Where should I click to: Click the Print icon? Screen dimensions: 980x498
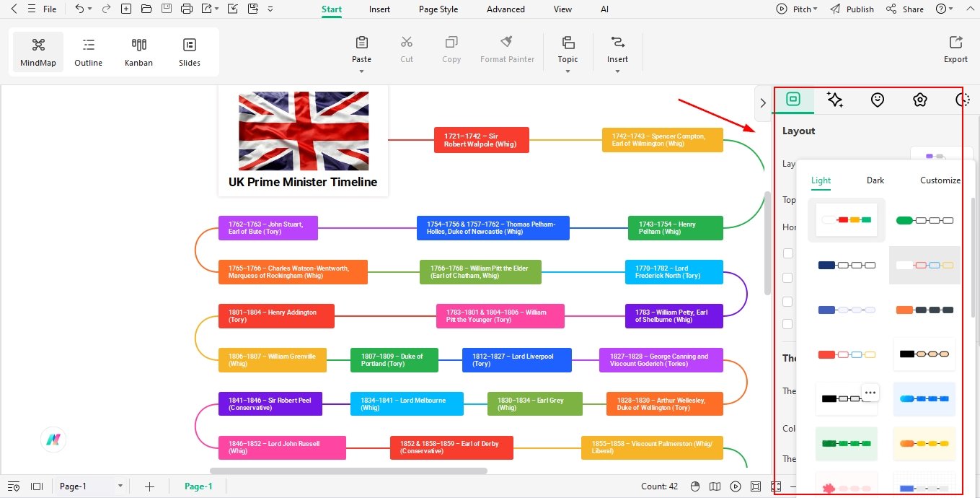pos(187,9)
